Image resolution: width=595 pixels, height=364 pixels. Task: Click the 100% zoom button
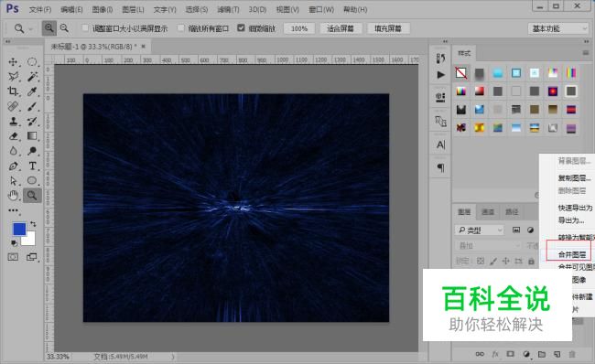299,28
